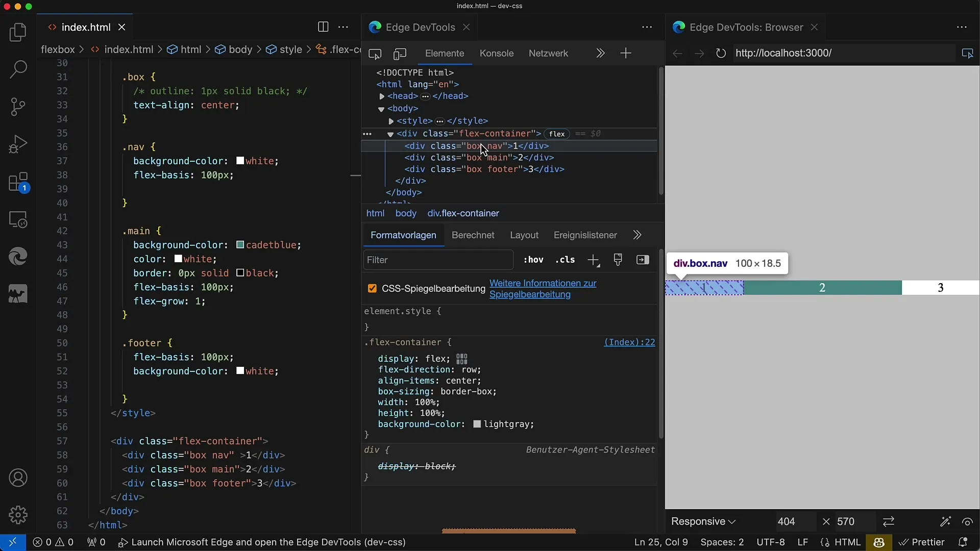Focus the styles Filter input
Image resolution: width=980 pixels, height=551 pixels.
[438, 260]
